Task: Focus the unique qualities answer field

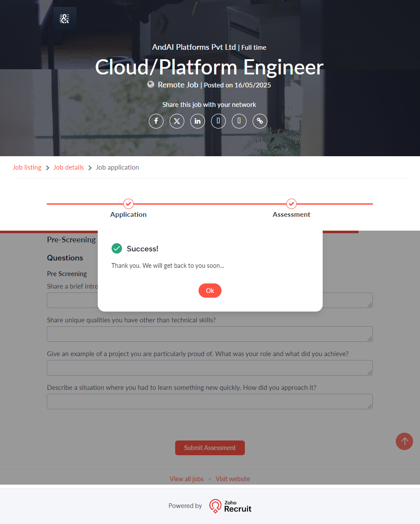Action: (209, 334)
